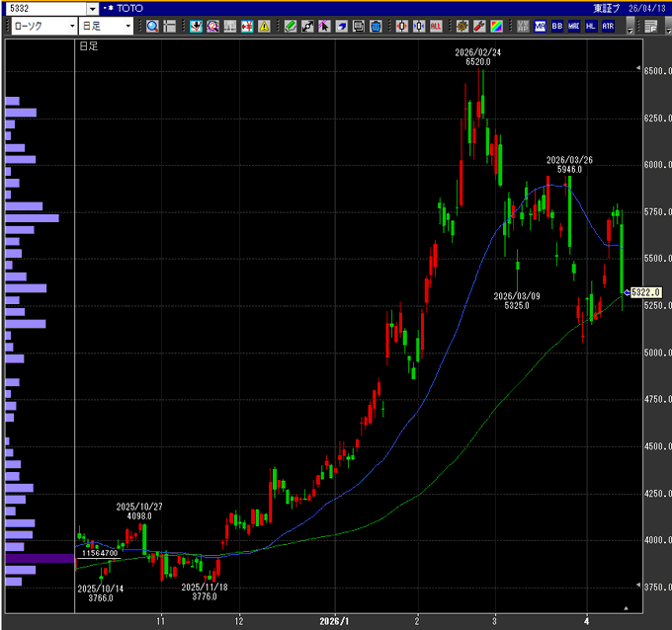Image resolution: width=672 pixels, height=630 pixels.
Task: Select the cursor pointer with line tool
Action: click(324, 26)
